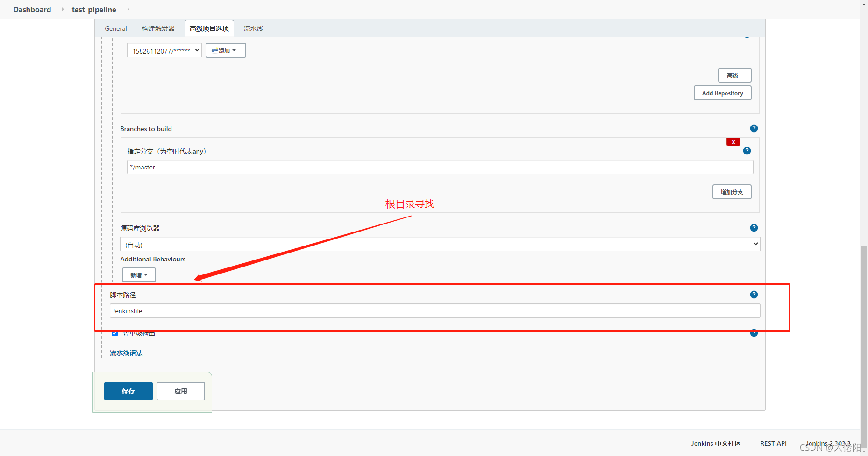The height and width of the screenshot is (456, 868).
Task: Open help for 轻量级检出 checkbox
Action: pyautogui.click(x=754, y=333)
